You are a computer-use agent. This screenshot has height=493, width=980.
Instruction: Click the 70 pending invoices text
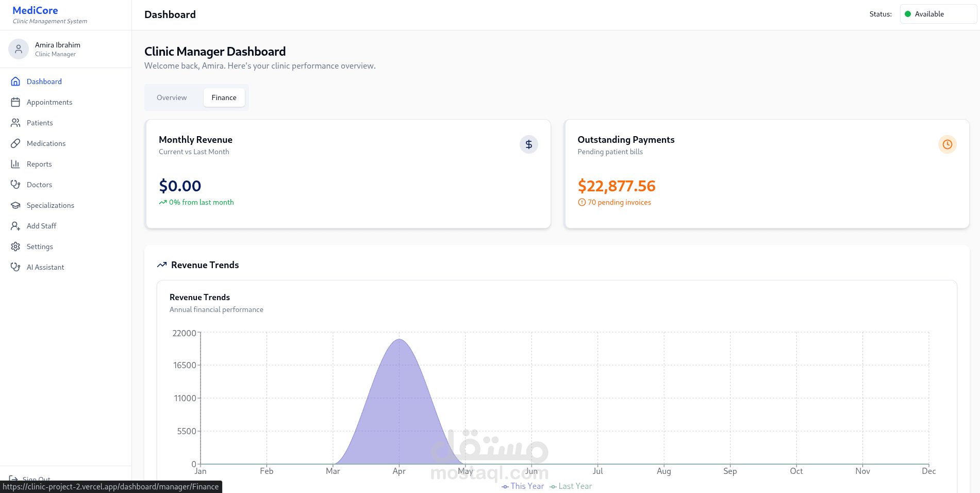(x=619, y=202)
